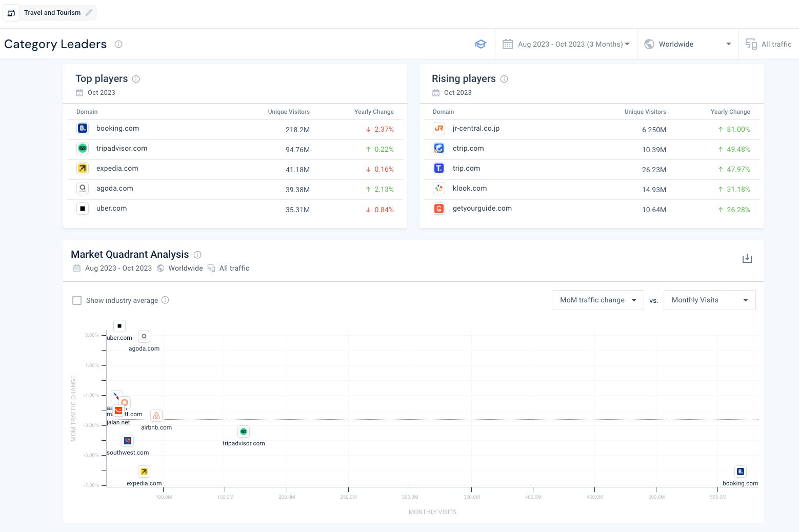The image size is (799, 532).
Task: Click the jr-central.co.jp favicon in Rising players
Action: [x=439, y=128]
